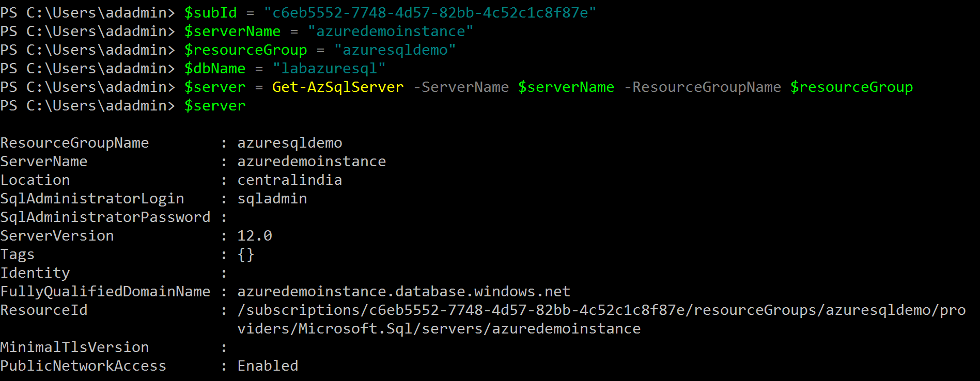
Task: Click the $resourceGroup variable being assigned
Action: [245, 50]
